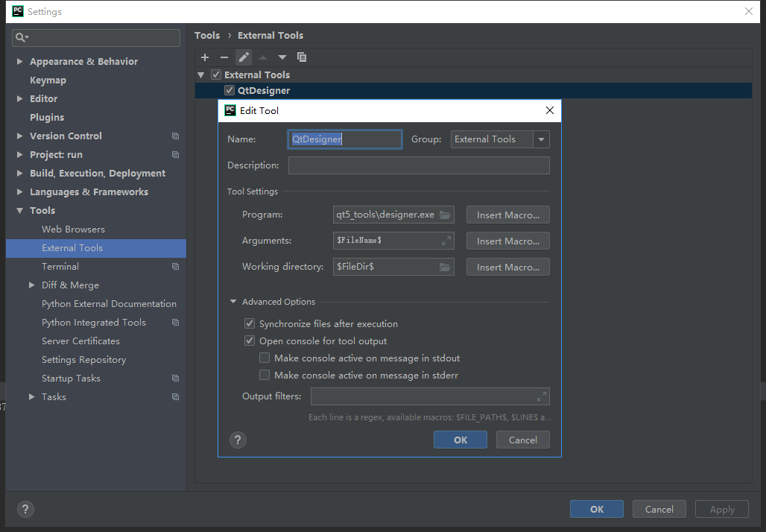Close the Edit Tool dialog
The image size is (766, 532).
tap(550, 110)
